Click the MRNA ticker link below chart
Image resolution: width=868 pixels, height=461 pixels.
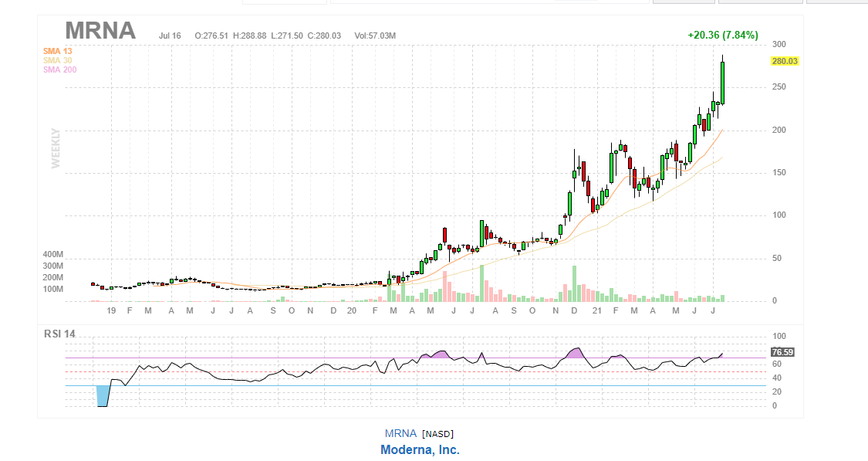coord(400,433)
